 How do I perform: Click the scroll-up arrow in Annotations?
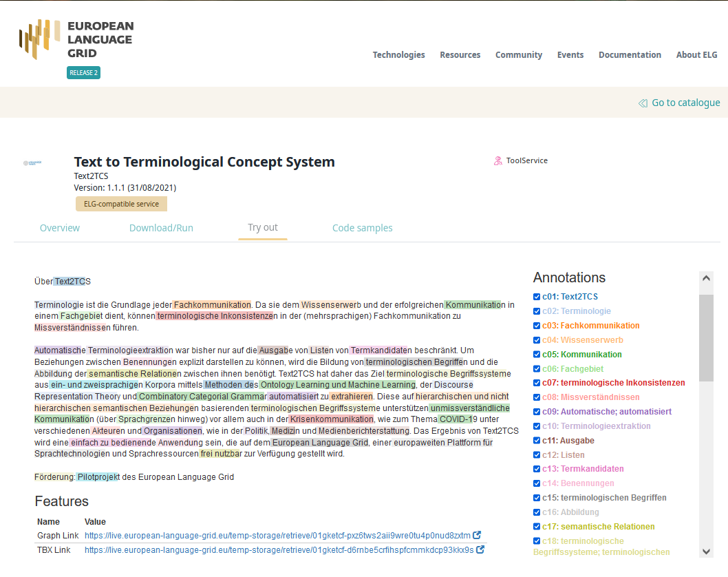[706, 278]
